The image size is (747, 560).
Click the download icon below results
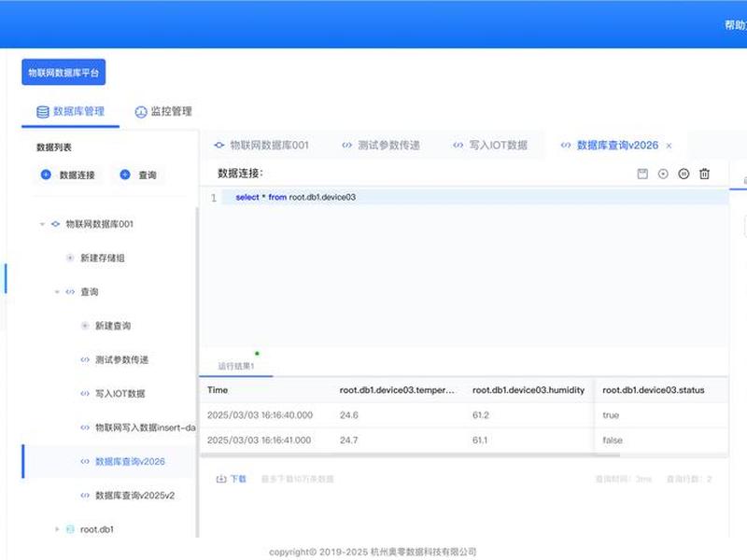221,479
